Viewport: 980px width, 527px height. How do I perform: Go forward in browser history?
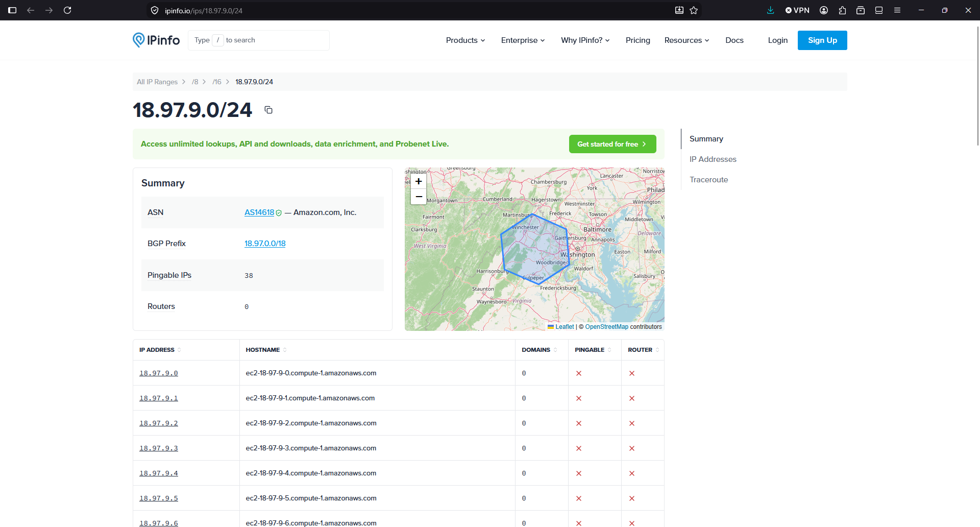tap(49, 10)
